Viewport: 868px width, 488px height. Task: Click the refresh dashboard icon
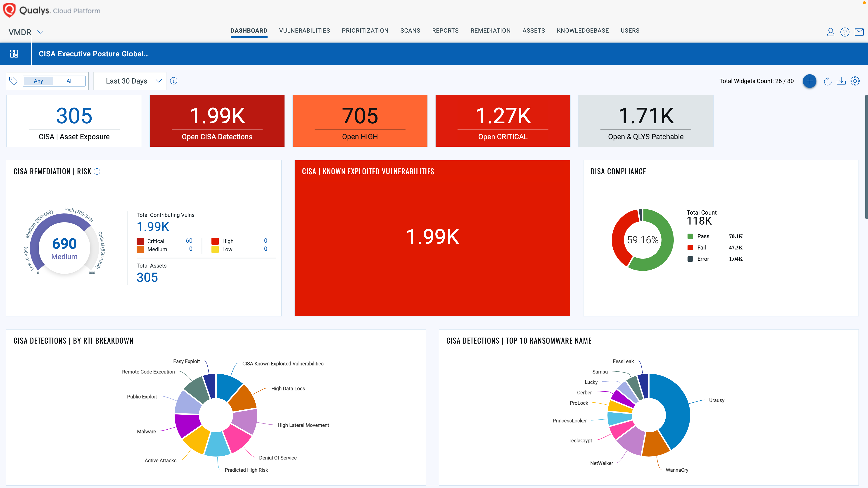pos(828,81)
